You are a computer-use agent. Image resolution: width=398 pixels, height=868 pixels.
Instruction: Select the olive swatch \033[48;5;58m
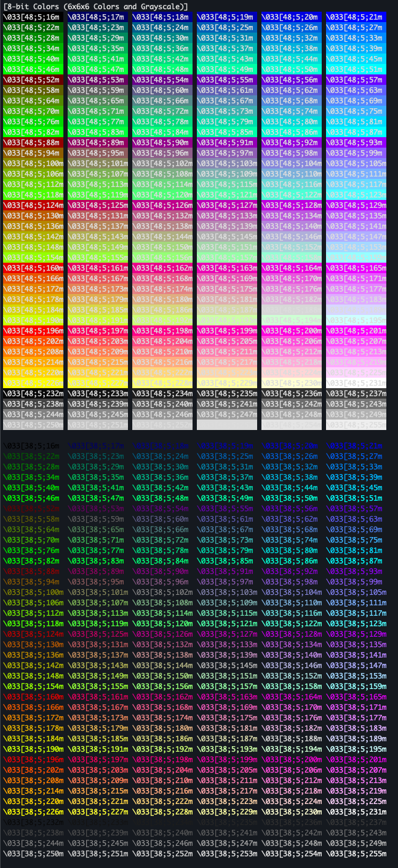[33, 90]
